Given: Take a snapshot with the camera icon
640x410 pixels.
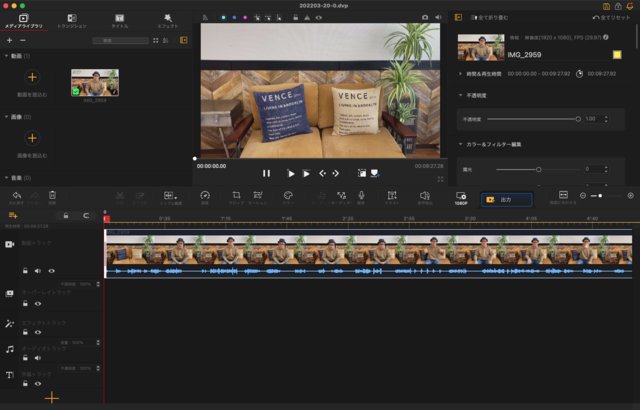Looking at the screenshot, I should 424,17.
